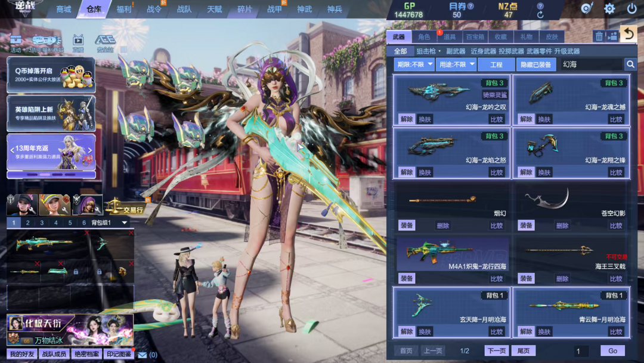The width and height of the screenshot is (644, 363).
Task: Select the black-cap character avatar
Action: [x=23, y=205]
